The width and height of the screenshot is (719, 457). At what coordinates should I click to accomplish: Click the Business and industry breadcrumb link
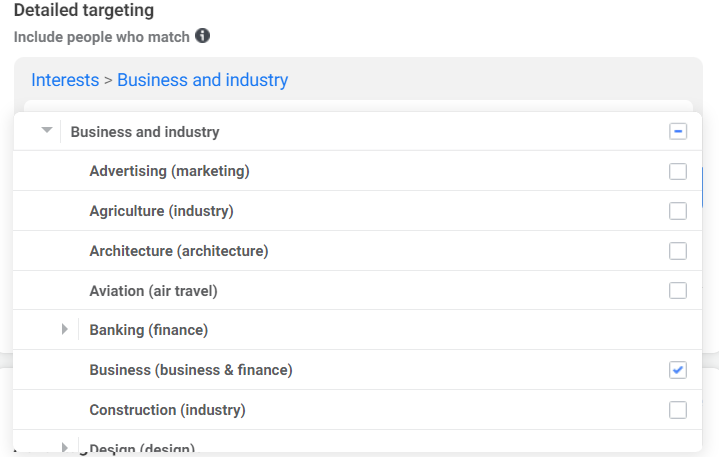point(202,80)
